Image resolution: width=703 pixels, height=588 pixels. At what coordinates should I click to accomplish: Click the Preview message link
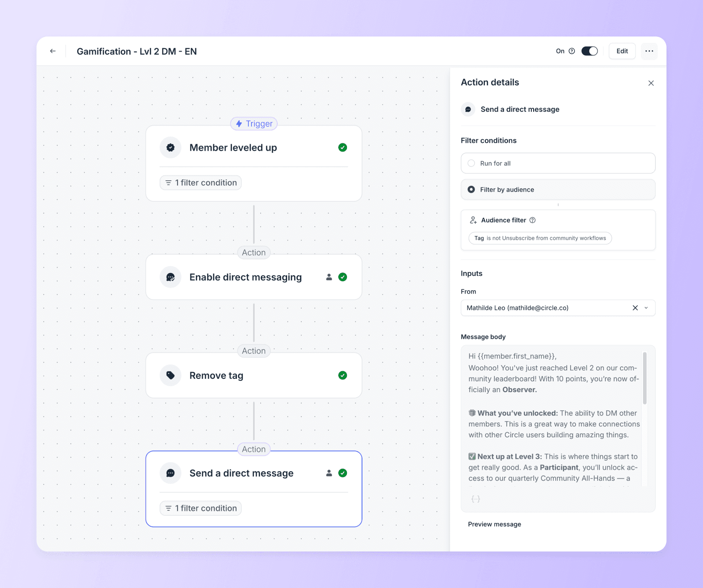494,524
